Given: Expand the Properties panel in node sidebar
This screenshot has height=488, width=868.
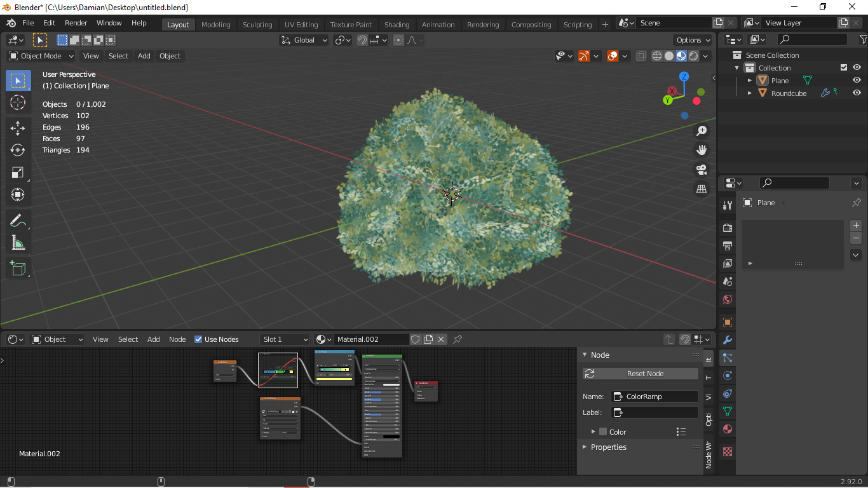Looking at the screenshot, I should click(x=608, y=447).
